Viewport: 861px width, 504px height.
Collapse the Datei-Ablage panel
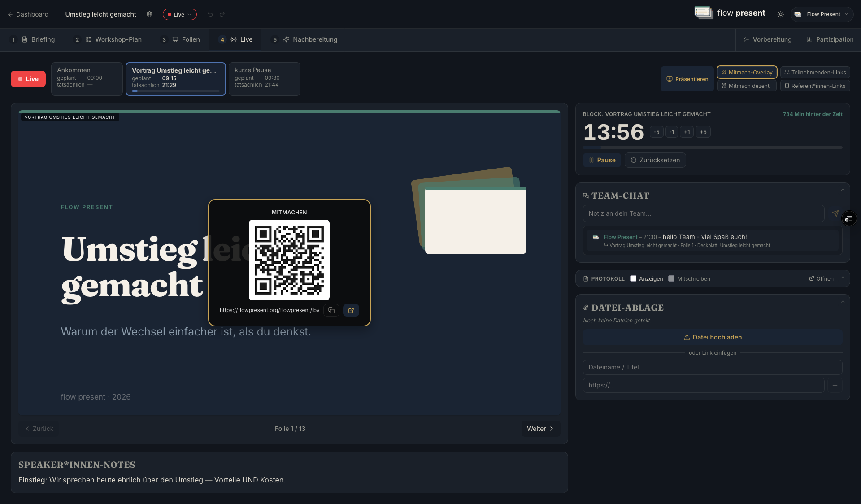tap(843, 302)
